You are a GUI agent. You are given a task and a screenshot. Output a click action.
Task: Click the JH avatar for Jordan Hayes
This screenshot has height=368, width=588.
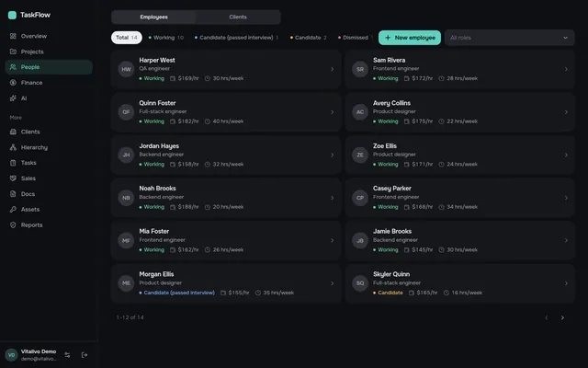[x=126, y=155]
